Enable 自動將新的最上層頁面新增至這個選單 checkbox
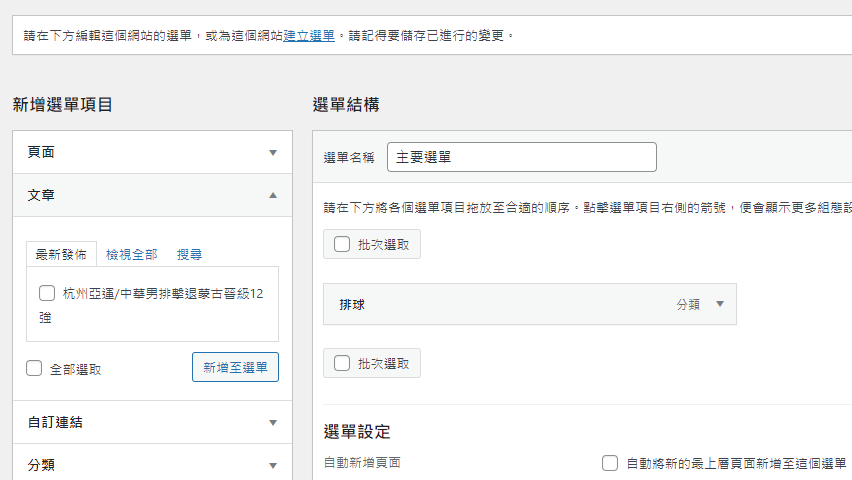The image size is (852, 480). [x=610, y=463]
